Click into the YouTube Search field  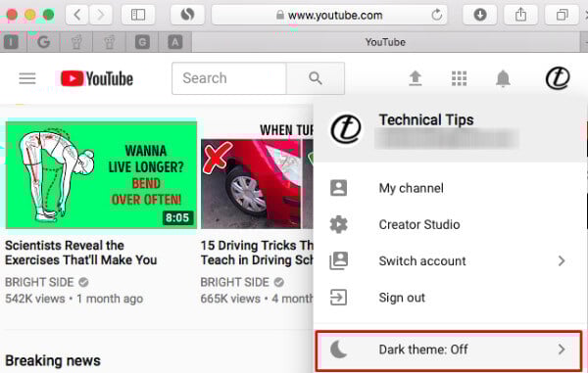(229, 78)
